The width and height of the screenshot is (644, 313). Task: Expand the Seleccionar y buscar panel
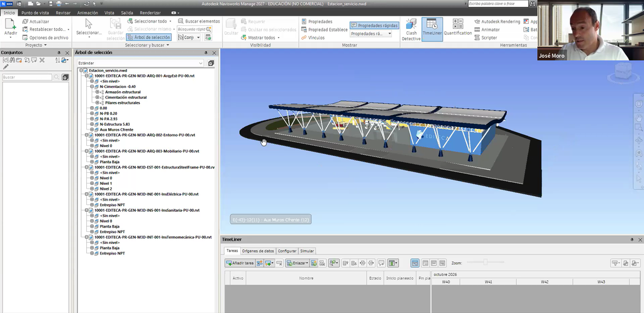pyautogui.click(x=147, y=45)
